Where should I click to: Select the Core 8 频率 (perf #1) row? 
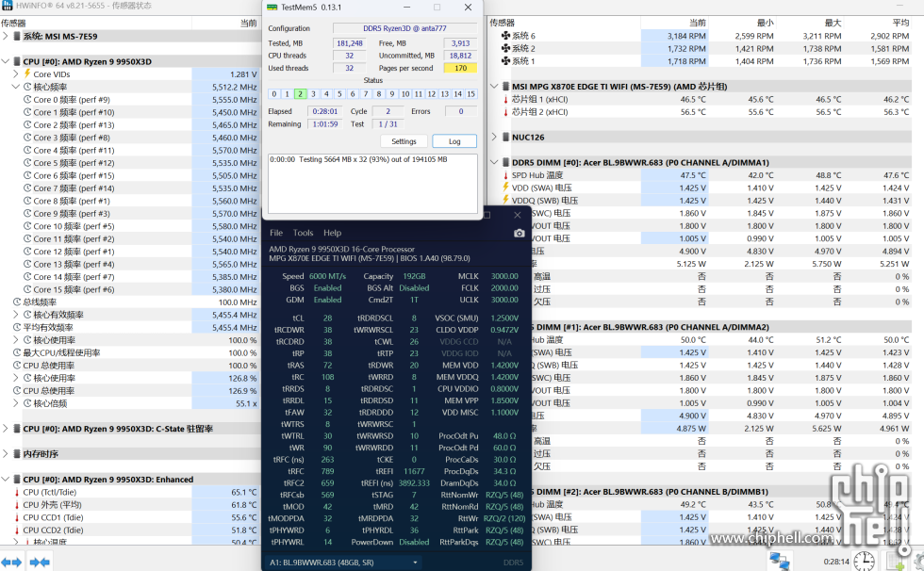click(x=130, y=201)
